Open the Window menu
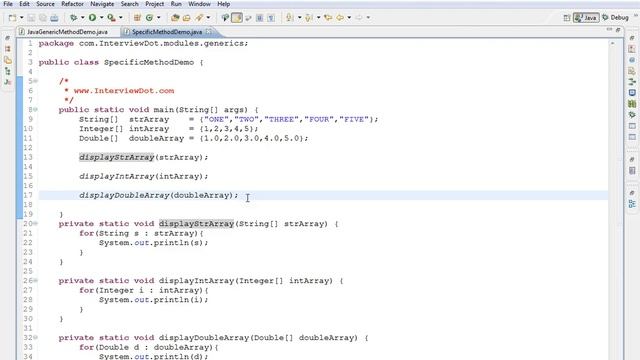This screenshot has width=640, height=360. coord(199,4)
